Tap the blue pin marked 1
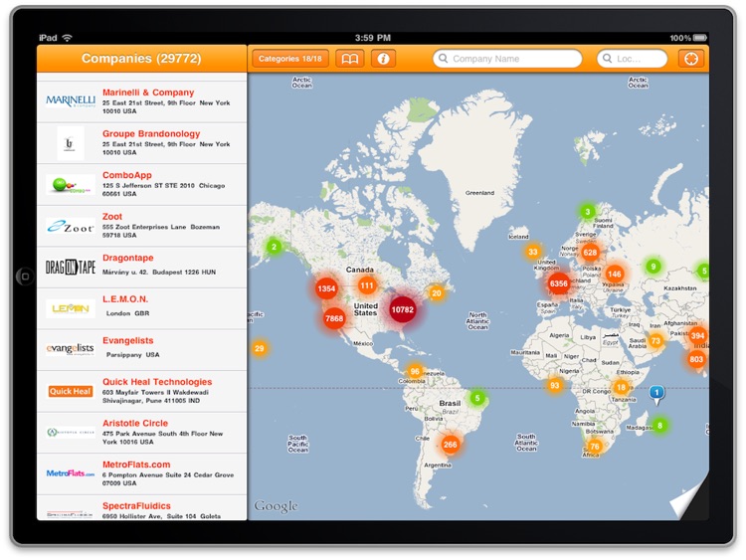Image resolution: width=746 pixels, height=560 pixels. click(656, 394)
